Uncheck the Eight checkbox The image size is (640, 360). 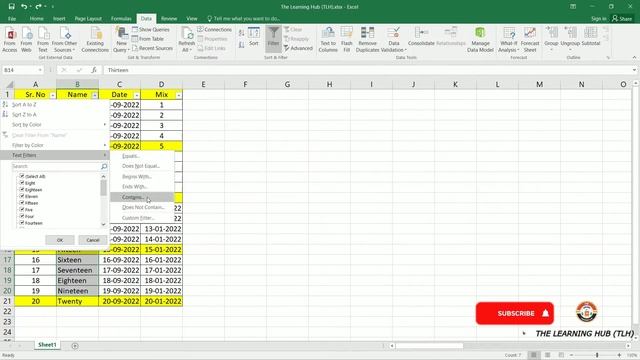click(x=22, y=183)
